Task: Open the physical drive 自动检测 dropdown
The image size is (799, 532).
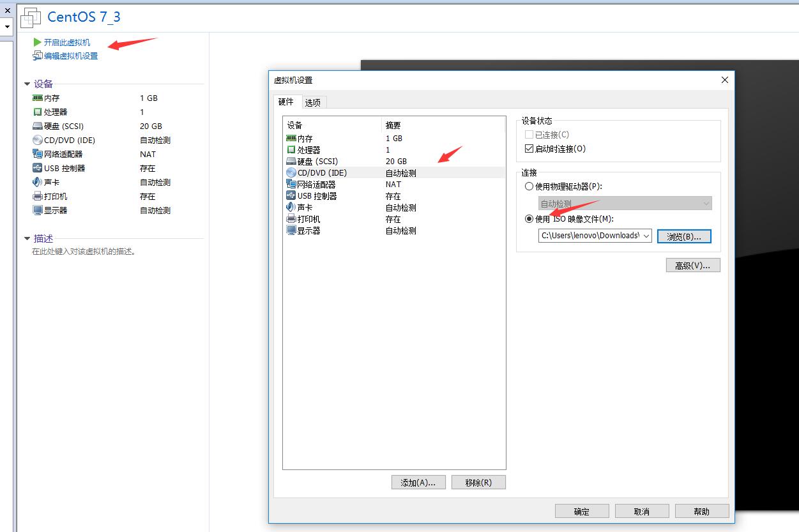Action: pos(625,203)
